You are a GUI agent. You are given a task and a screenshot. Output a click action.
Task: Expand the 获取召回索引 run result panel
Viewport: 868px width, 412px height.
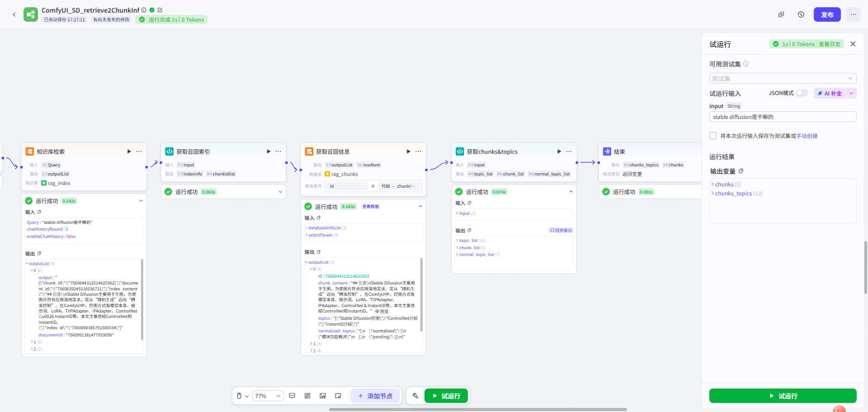coord(280,192)
